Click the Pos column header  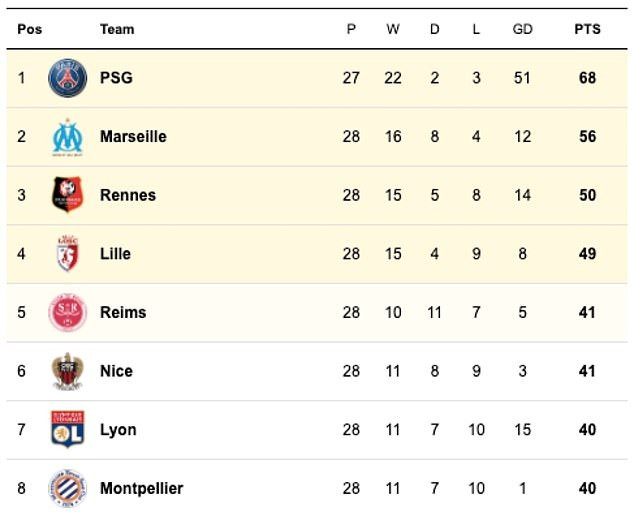[30, 29]
